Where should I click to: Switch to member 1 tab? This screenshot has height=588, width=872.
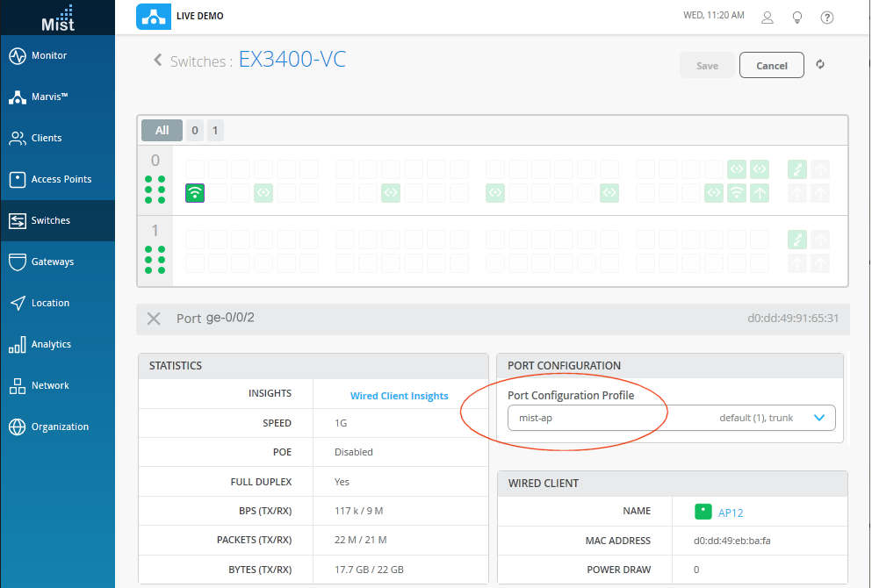215,131
